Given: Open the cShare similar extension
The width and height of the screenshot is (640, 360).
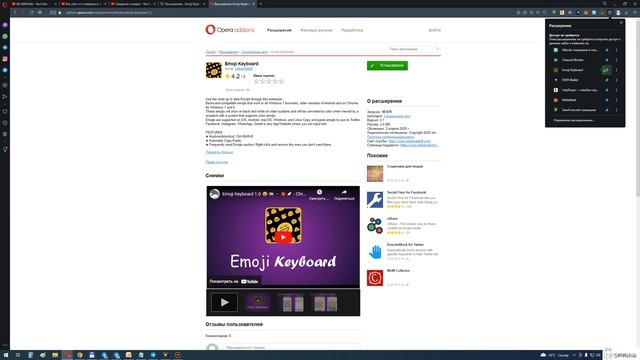Looking at the screenshot, I should [x=392, y=219].
